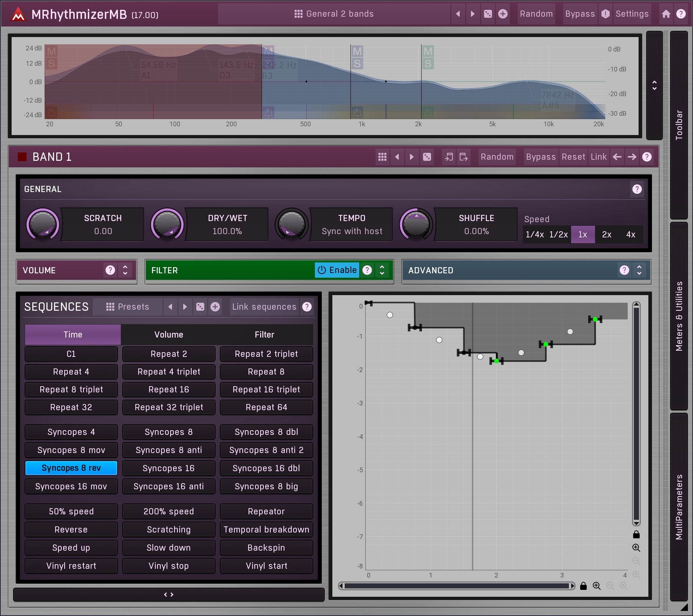Select the 2x speed option
Viewport: 693px width, 616px height.
[x=607, y=234]
